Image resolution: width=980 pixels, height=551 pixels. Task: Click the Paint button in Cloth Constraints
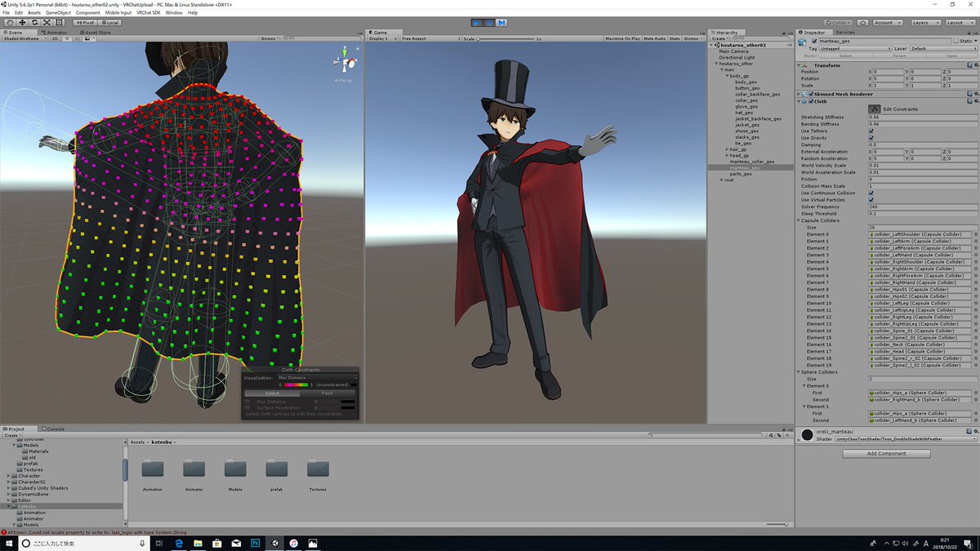coord(327,393)
